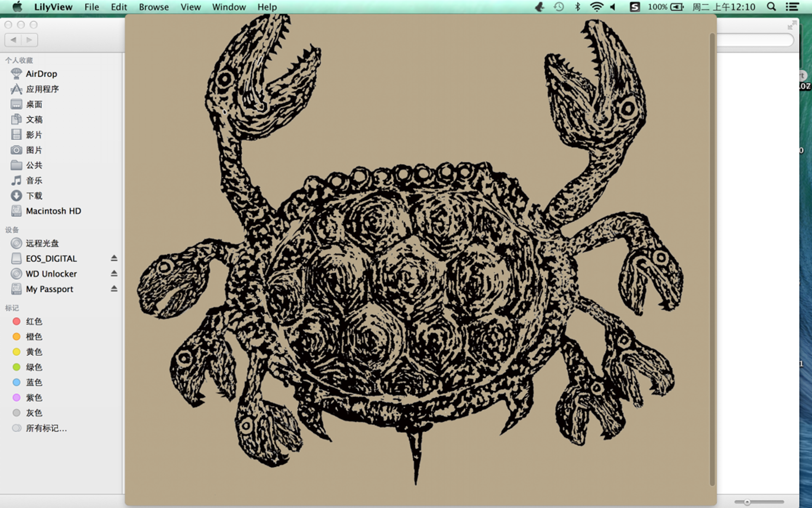812x508 pixels.
Task: Open the Notification Center list icon
Action: click(x=792, y=7)
